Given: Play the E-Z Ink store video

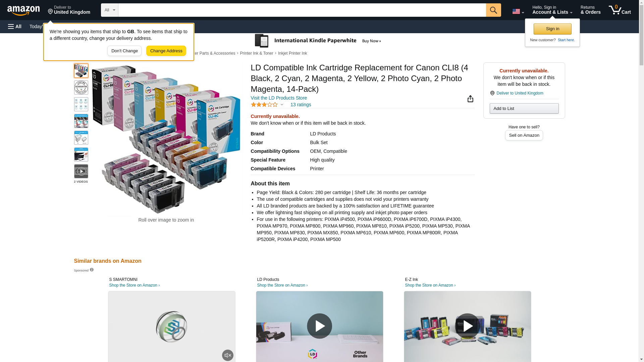Looking at the screenshot, I should click(x=467, y=326).
